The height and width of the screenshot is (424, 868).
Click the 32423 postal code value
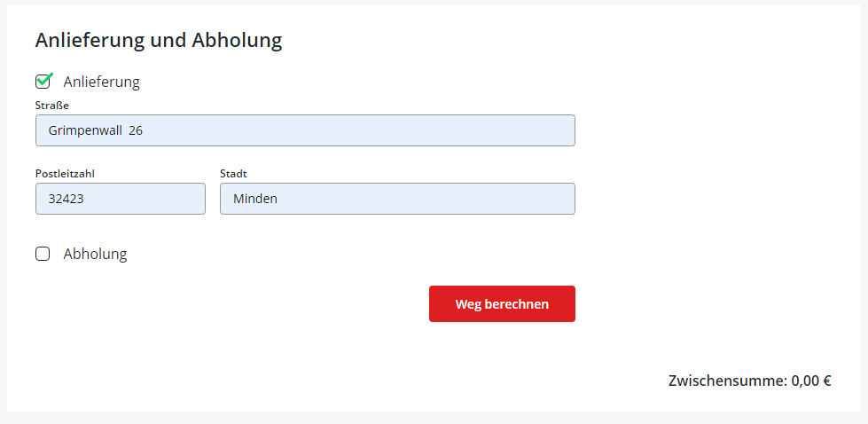[x=66, y=199]
